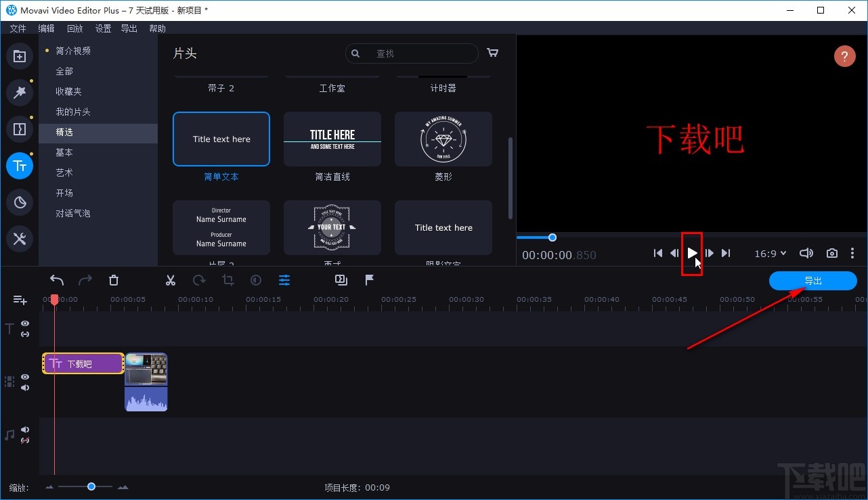Select 简洁直线 title thumbnail

click(x=332, y=139)
